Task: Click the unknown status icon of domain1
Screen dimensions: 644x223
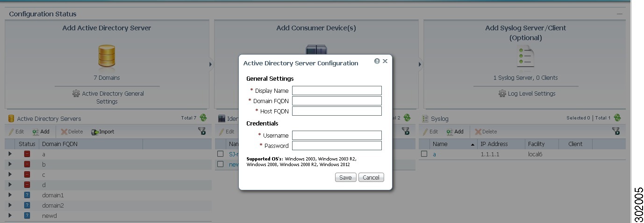Action: point(27,195)
